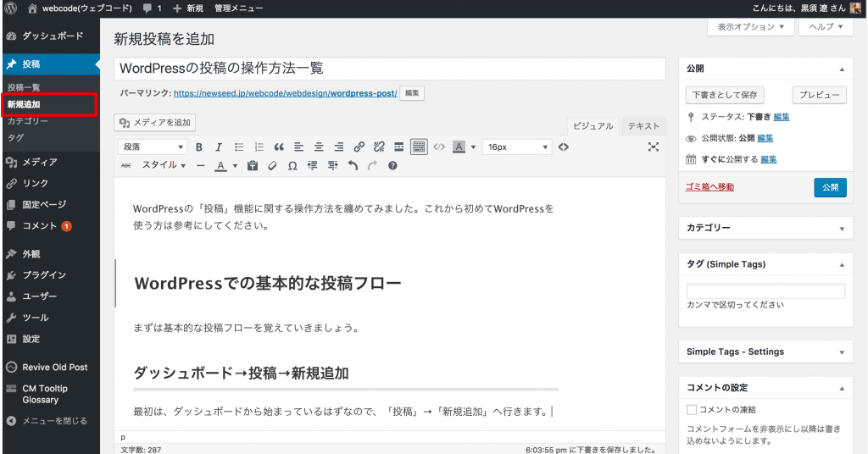Click the post title field
Viewport: 868px width, 454px height.
(x=390, y=69)
